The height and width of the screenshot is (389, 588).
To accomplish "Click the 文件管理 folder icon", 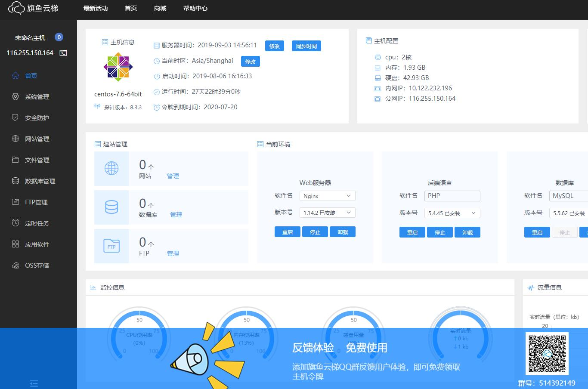I will pos(15,160).
